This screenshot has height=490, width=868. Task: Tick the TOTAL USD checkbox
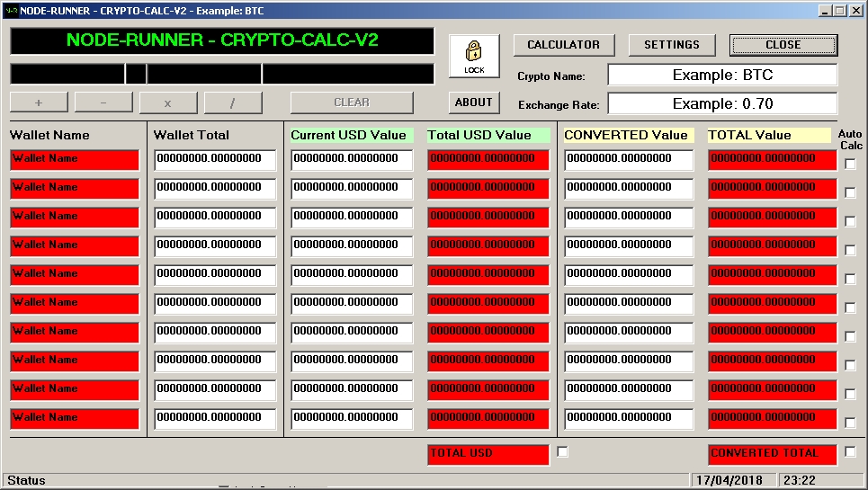[x=562, y=452]
